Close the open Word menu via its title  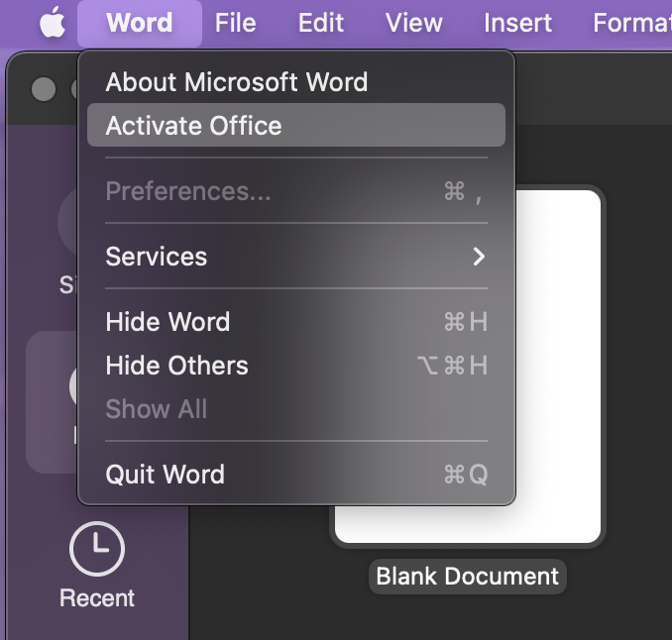click(x=139, y=23)
